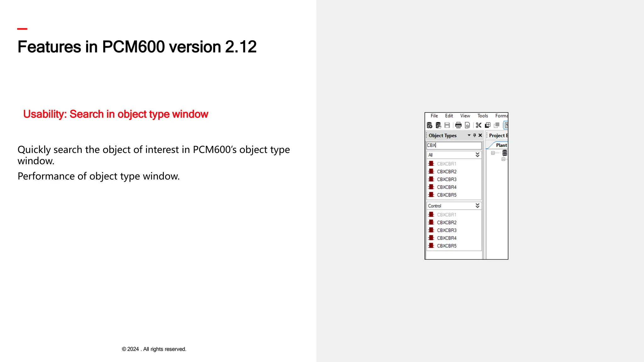
Task: Close the Object Types panel
Action: click(480, 135)
